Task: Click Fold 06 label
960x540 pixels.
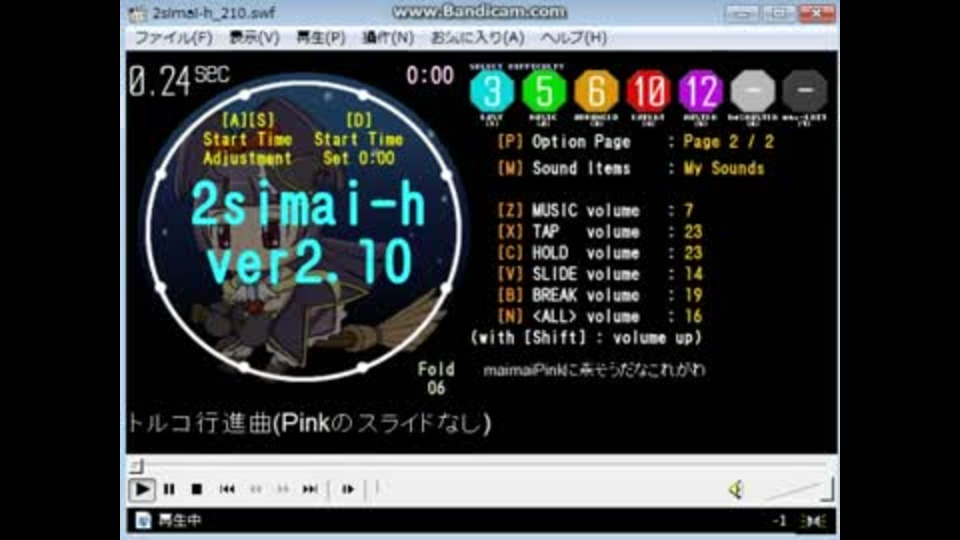Action: (x=436, y=378)
